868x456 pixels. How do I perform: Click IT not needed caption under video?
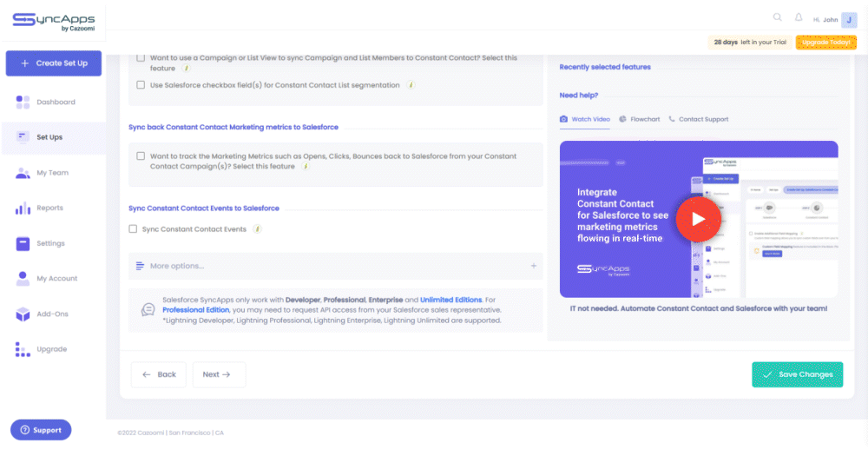[x=699, y=308]
